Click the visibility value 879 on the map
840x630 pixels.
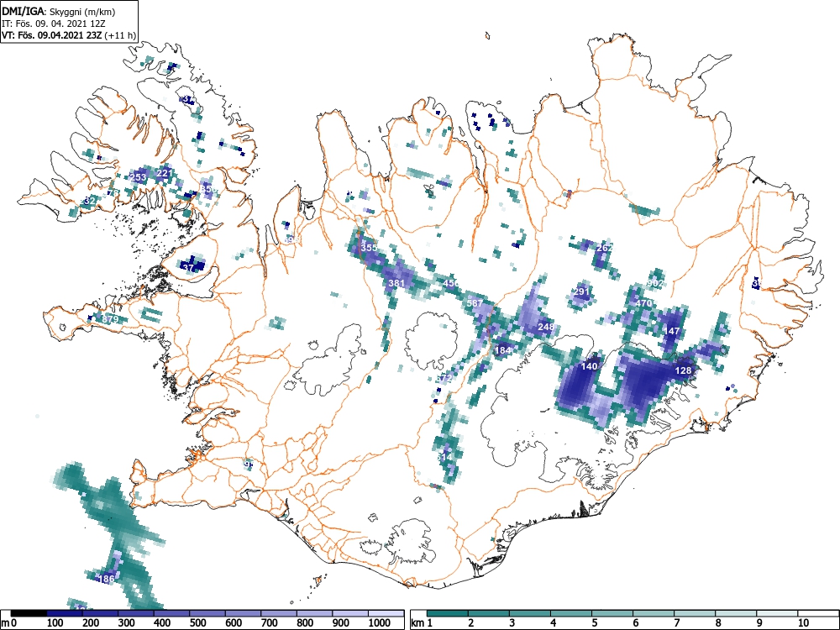pos(110,319)
